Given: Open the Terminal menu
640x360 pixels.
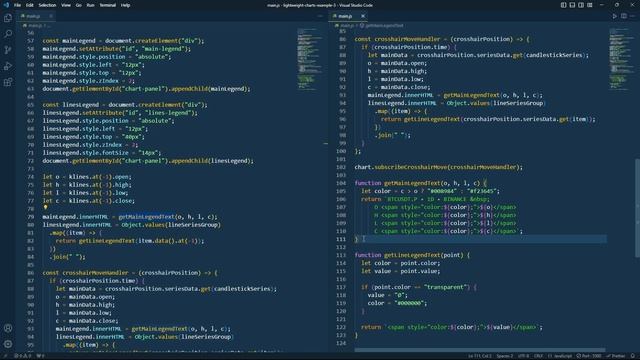Looking at the screenshot, I should 108,5.
